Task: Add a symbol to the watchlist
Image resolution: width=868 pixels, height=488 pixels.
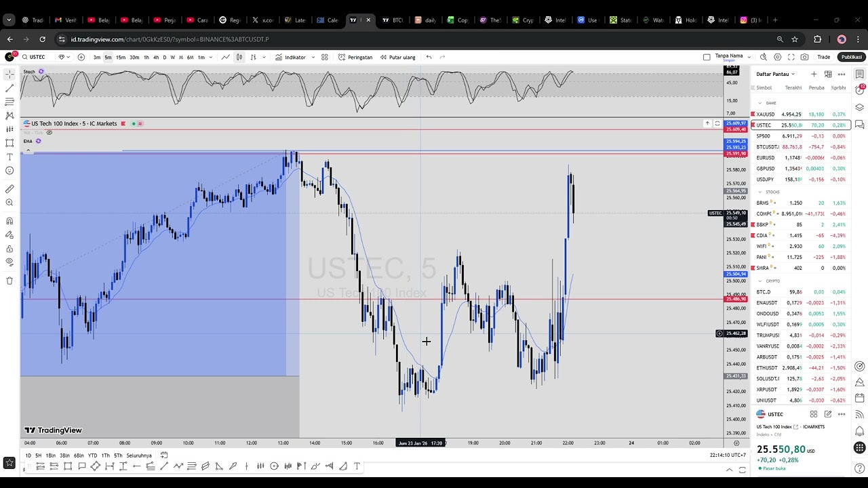Action: click(814, 74)
